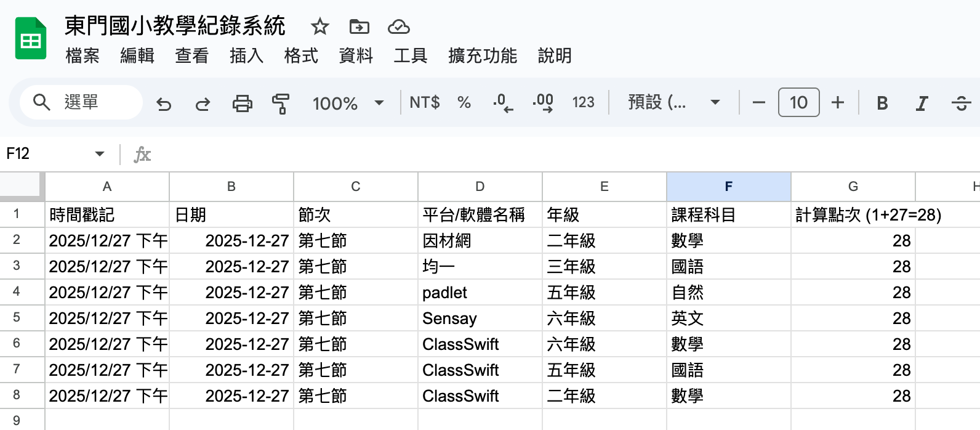Increase font size plus button
This screenshot has width=980, height=430.
coord(838,102)
